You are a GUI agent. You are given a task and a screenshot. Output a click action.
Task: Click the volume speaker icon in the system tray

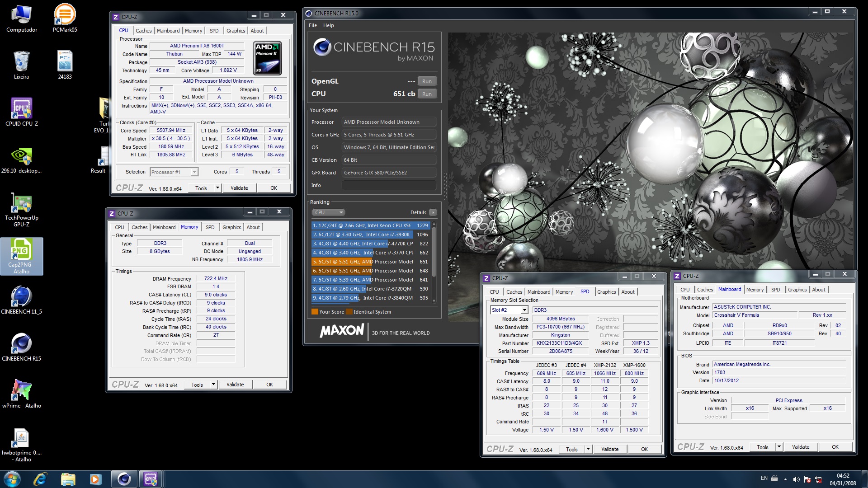click(796, 479)
